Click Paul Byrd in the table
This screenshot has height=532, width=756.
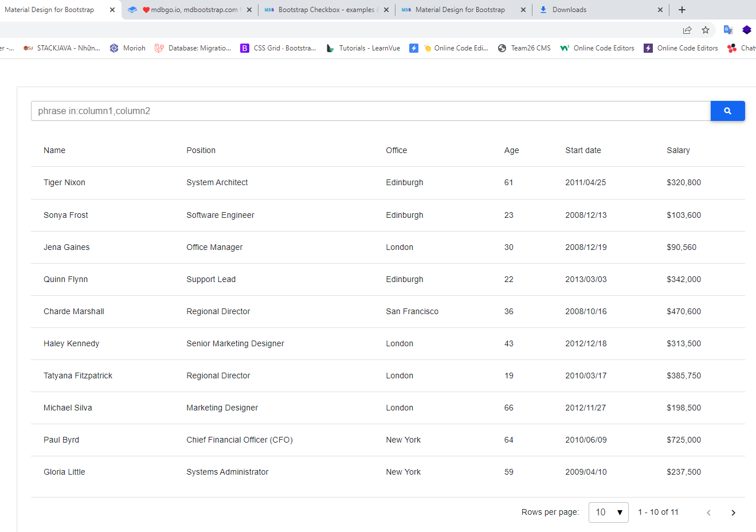pos(61,440)
